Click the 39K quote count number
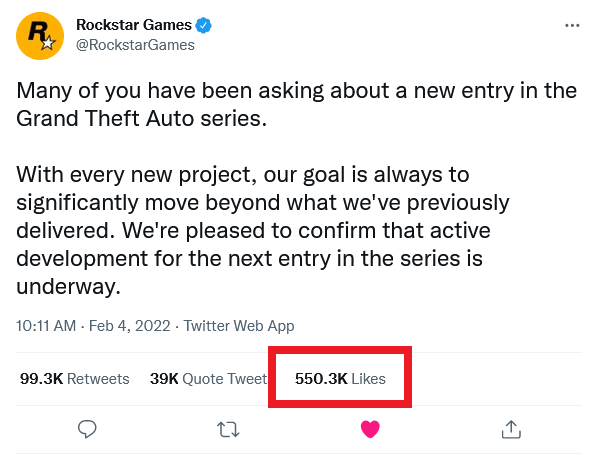This screenshot has width=598, height=454. pyautogui.click(x=164, y=379)
